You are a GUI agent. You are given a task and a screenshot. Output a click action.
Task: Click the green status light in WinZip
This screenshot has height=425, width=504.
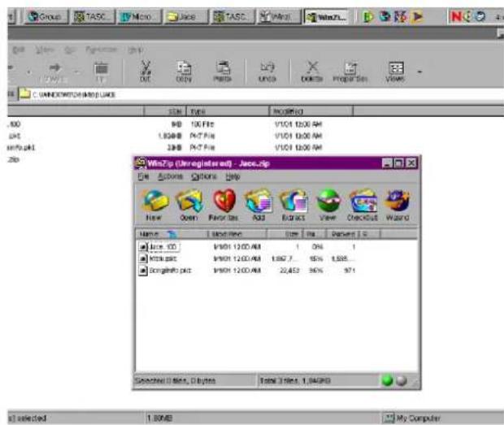[x=387, y=380]
